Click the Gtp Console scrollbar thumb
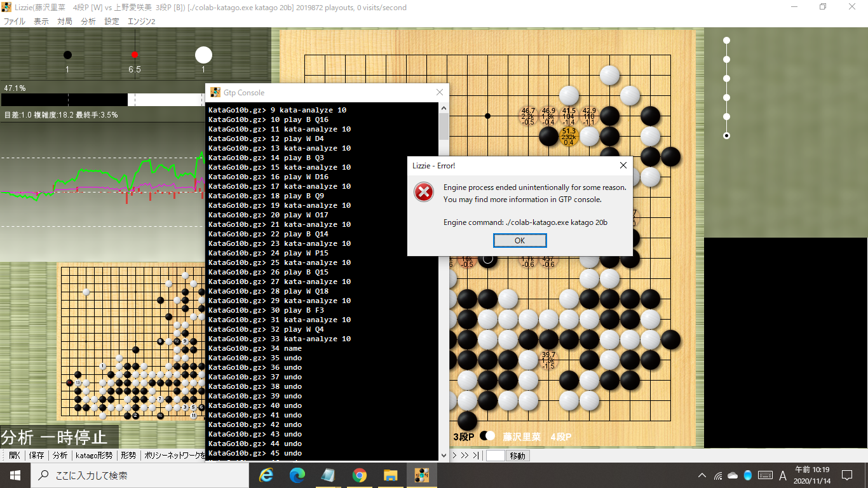Screen dimensions: 868x488 444,126
